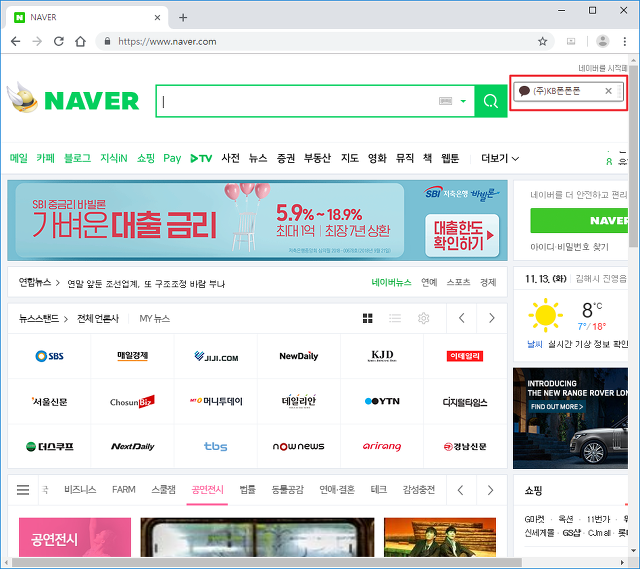Viewport: 640px width, 569px height.
Task: Go back to the previous page
Action: click(16, 41)
